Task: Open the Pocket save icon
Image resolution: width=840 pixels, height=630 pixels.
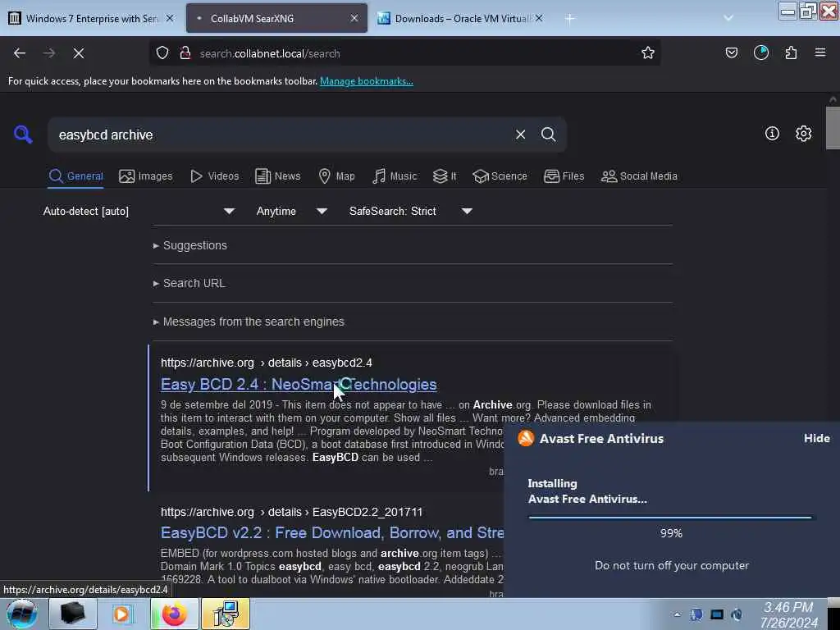Action: [731, 53]
